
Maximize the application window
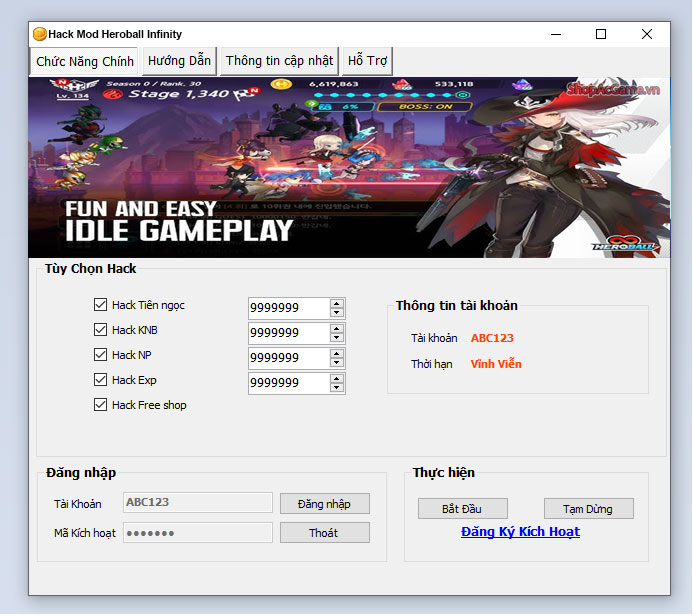[x=601, y=34]
